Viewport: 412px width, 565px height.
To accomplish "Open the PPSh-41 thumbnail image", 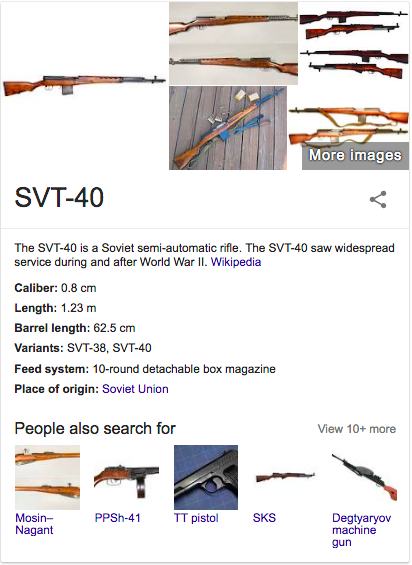I will coord(127,477).
